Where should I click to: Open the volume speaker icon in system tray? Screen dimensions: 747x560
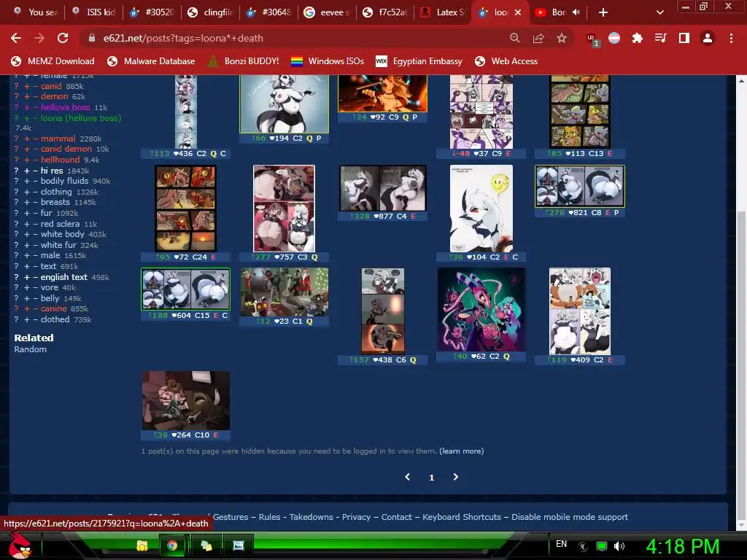click(619, 546)
